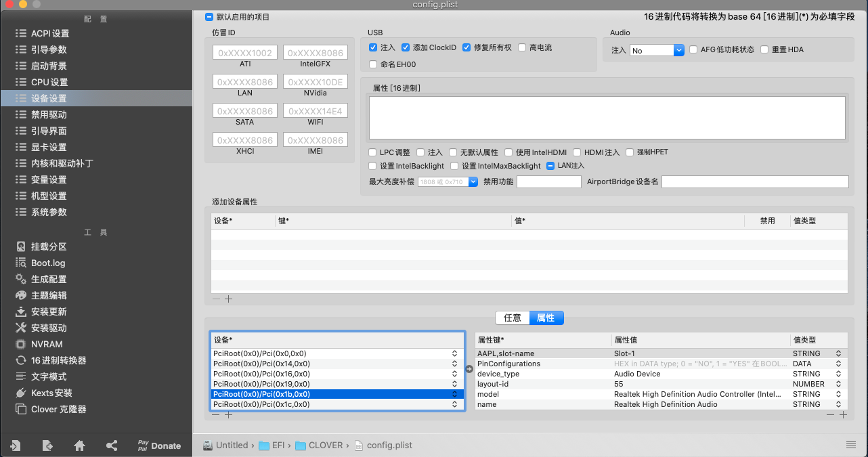Screen dimensions: 868x457
Task: Change value type of device_type row
Action: coord(838,374)
